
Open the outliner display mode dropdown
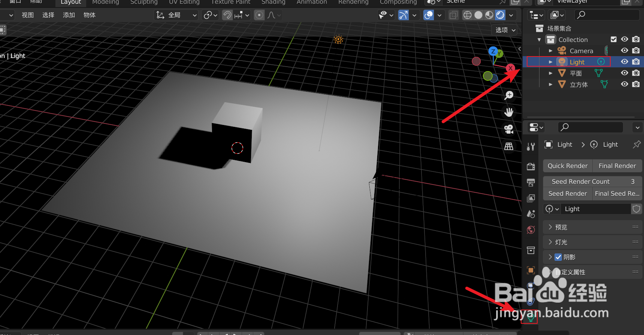click(x=536, y=15)
